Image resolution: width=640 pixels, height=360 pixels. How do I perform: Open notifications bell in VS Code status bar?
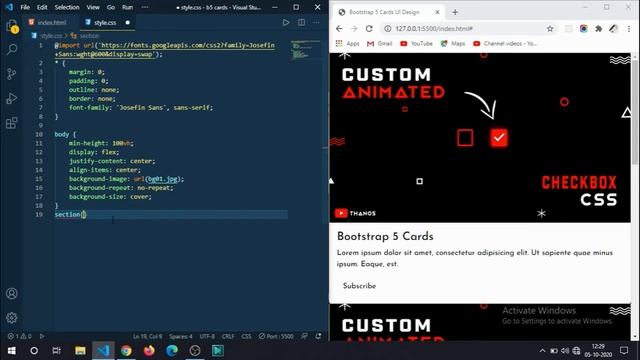tap(318, 336)
